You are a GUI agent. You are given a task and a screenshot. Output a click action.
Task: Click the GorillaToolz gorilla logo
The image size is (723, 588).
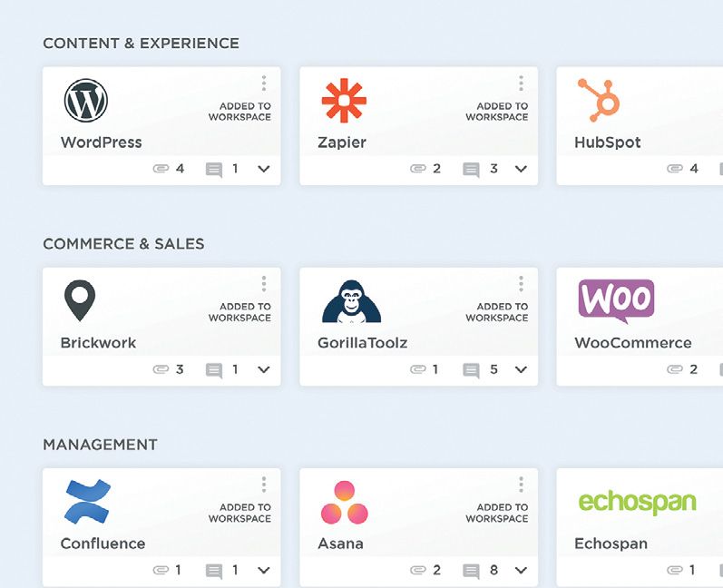click(x=351, y=301)
